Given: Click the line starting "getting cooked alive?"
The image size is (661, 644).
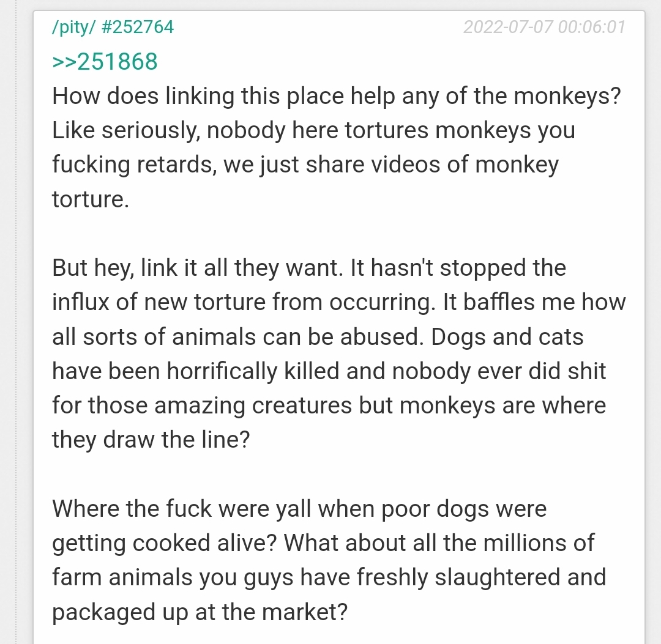Looking at the screenshot, I should pyautogui.click(x=323, y=543).
